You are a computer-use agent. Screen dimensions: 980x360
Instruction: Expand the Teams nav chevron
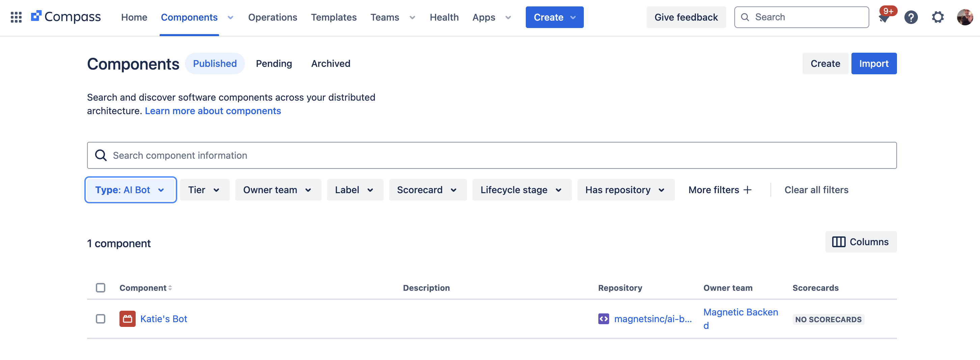(412, 18)
